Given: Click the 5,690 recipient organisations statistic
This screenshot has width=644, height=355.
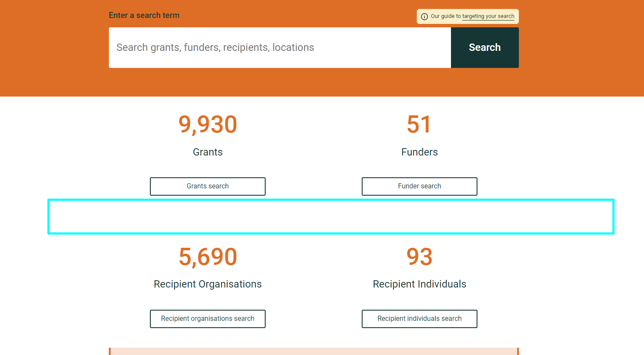Looking at the screenshot, I should [208, 257].
